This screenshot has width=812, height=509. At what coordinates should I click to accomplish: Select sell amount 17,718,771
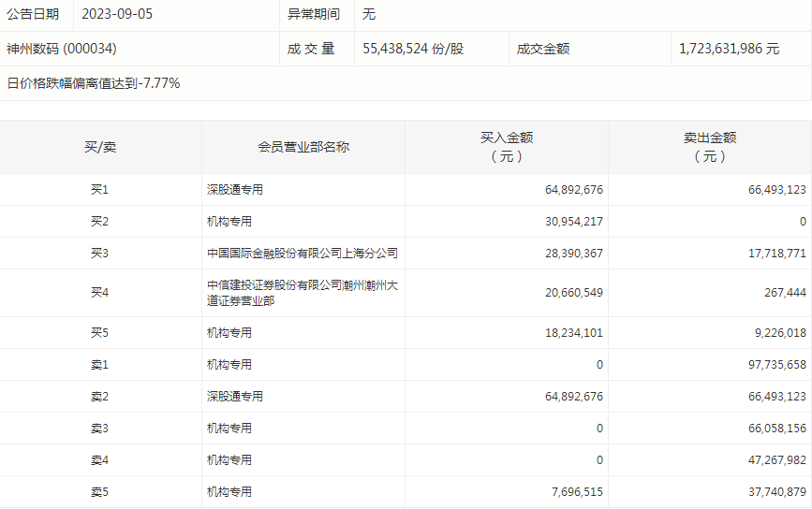coord(776,254)
